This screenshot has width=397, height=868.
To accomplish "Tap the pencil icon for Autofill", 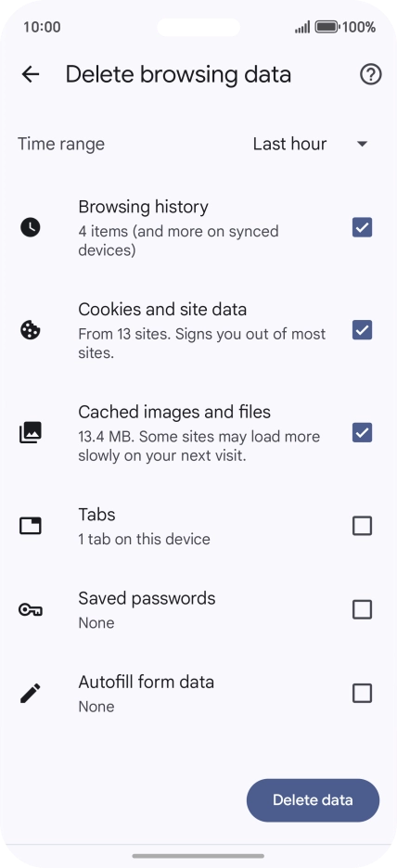I will 31,693.
